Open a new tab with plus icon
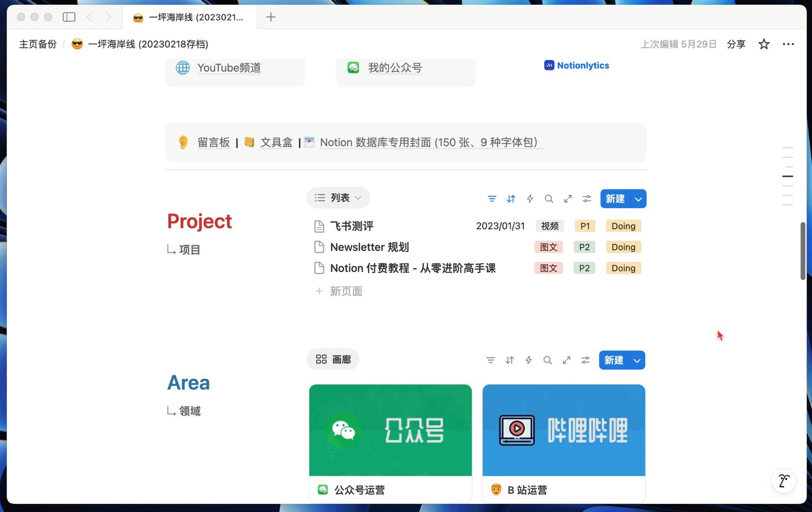812x512 pixels. click(x=271, y=17)
